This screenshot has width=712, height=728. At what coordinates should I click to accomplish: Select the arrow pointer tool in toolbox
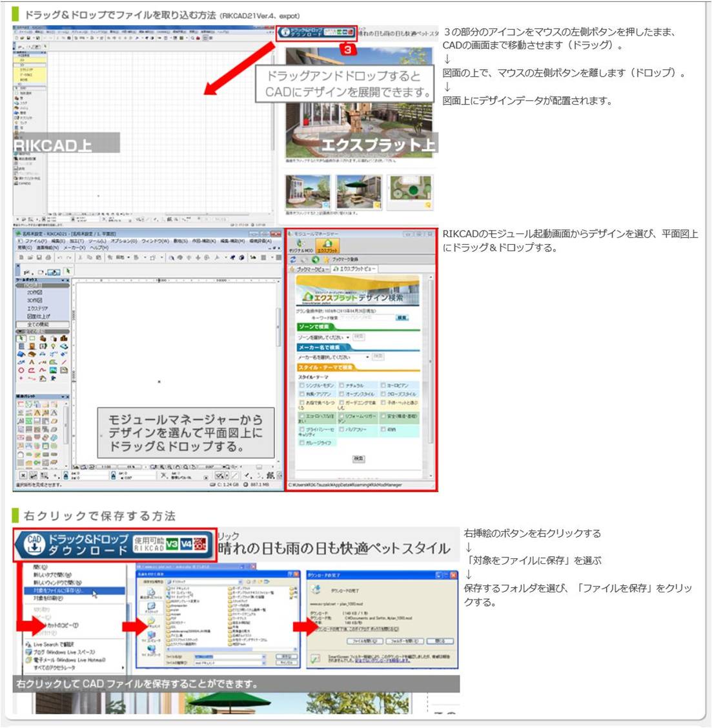tap(21, 338)
